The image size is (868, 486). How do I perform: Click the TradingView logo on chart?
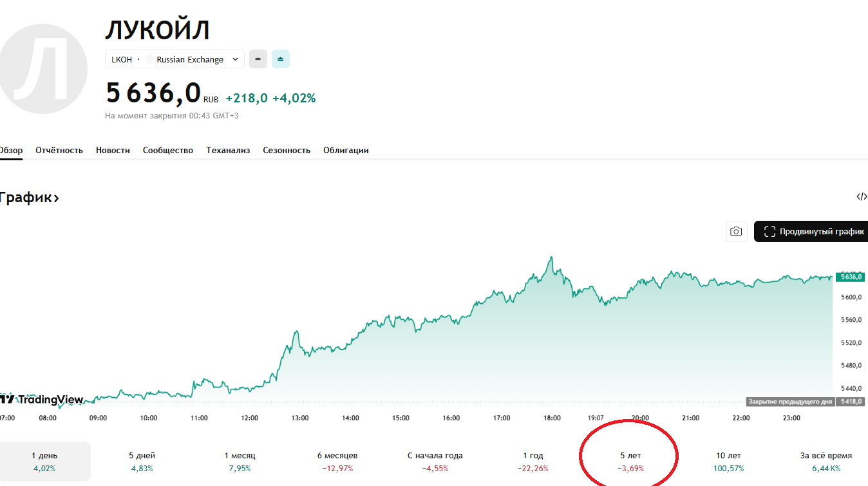point(42,400)
